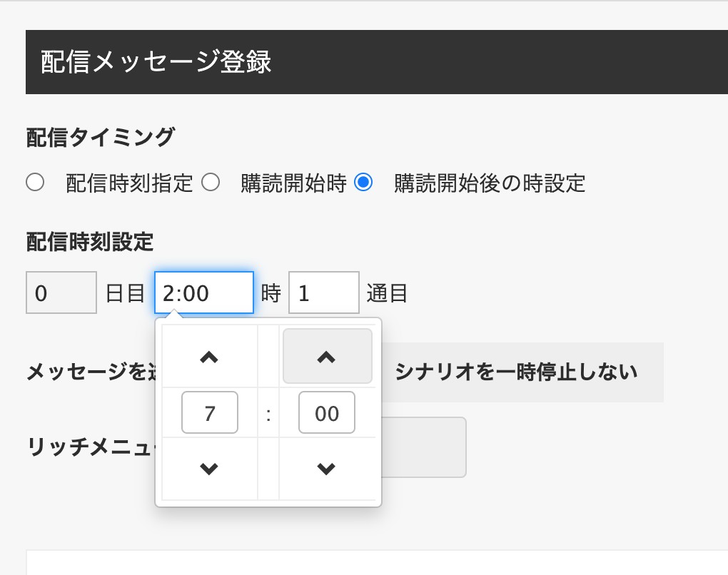The height and width of the screenshot is (575, 728).
Task: Click the 配信メッセージ登録 header bar
Action: click(377, 62)
